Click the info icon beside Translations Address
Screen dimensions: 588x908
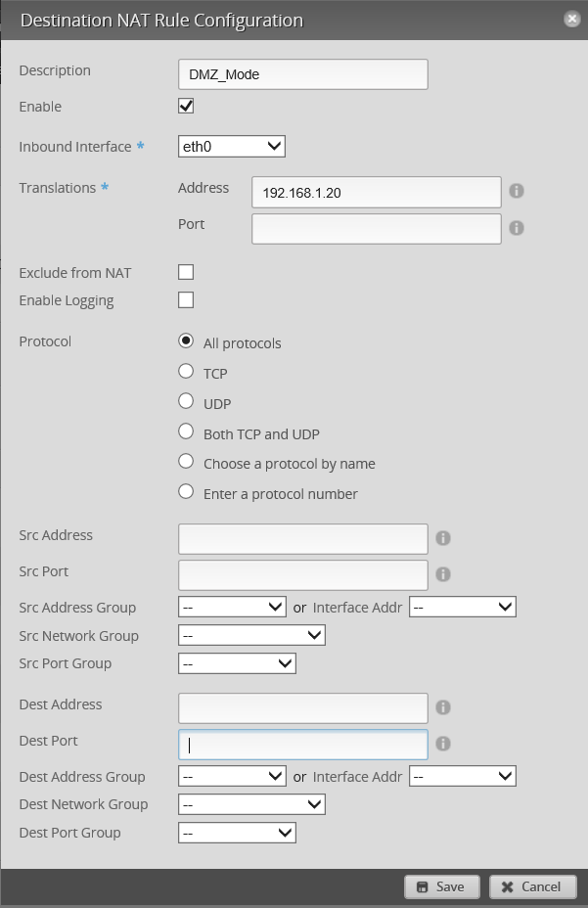(517, 191)
